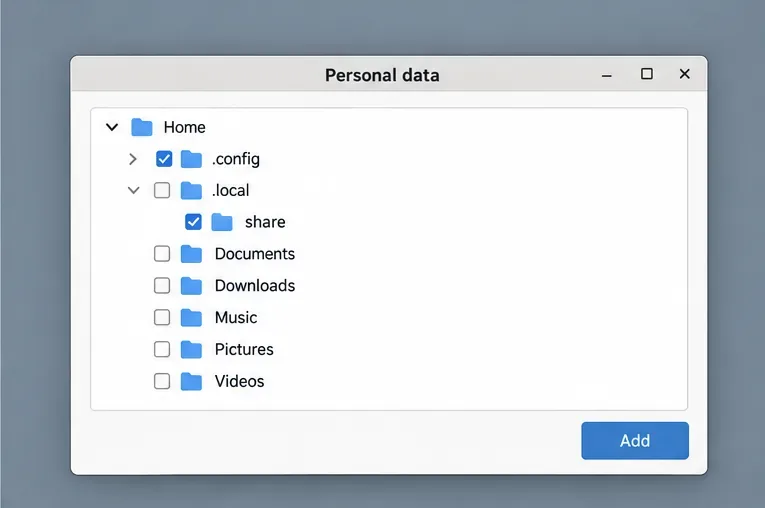This screenshot has width=765, height=508.
Task: Click the Home folder icon
Action: pyautogui.click(x=142, y=127)
